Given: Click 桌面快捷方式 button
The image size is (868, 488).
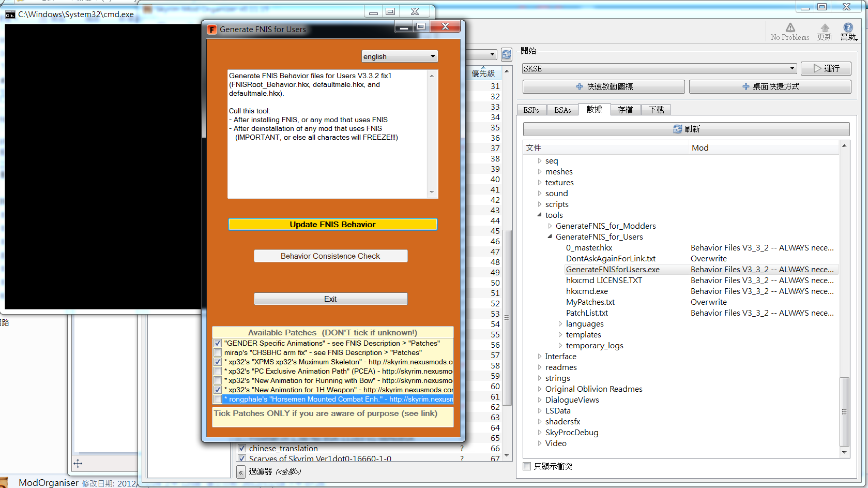Looking at the screenshot, I should [x=770, y=86].
